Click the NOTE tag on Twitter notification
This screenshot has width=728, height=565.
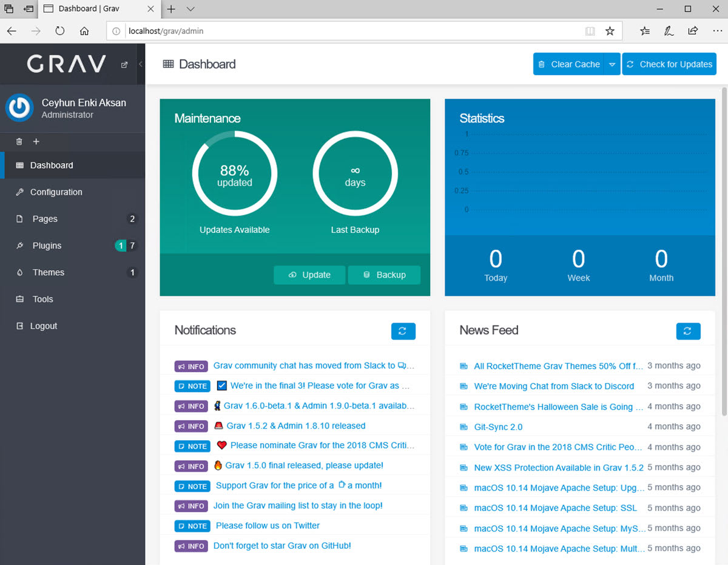[x=192, y=526]
